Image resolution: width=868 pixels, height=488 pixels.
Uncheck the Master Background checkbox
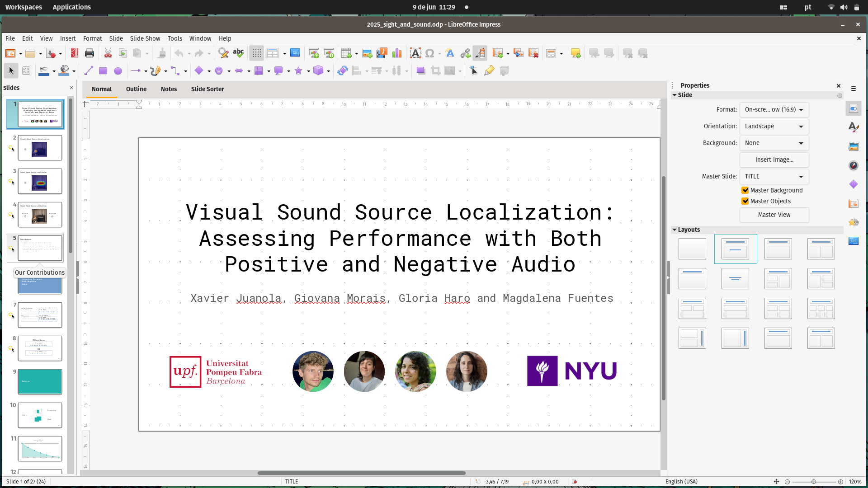[745, 190]
